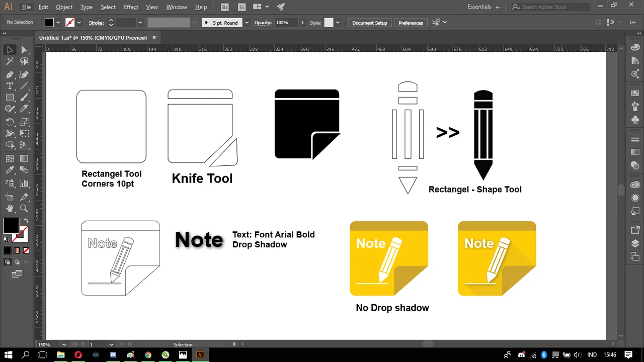Open the Brushes panel icon
Image resolution: width=644 pixels, height=362 pixels.
[635, 107]
